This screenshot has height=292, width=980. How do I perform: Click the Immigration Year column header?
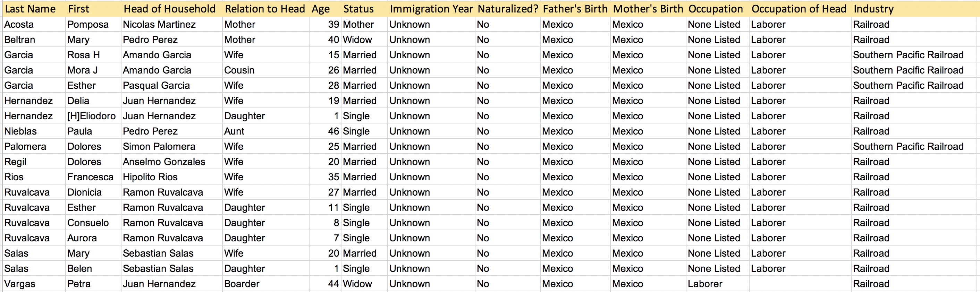pyautogui.click(x=431, y=9)
